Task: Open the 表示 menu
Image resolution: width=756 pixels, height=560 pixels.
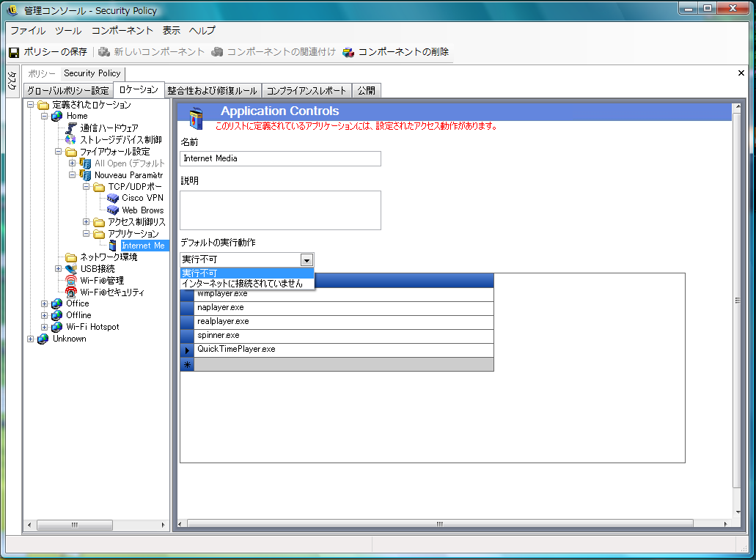Action: click(x=171, y=30)
